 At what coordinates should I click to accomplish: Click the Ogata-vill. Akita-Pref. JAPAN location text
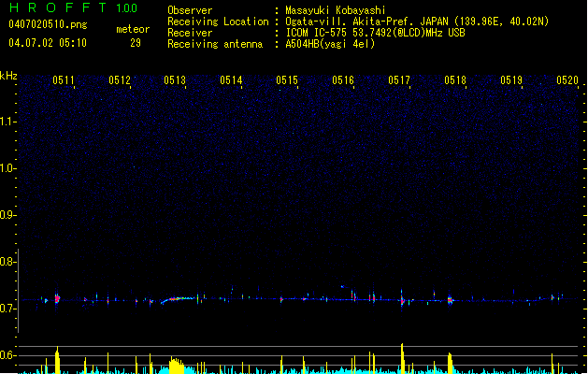pos(417,22)
